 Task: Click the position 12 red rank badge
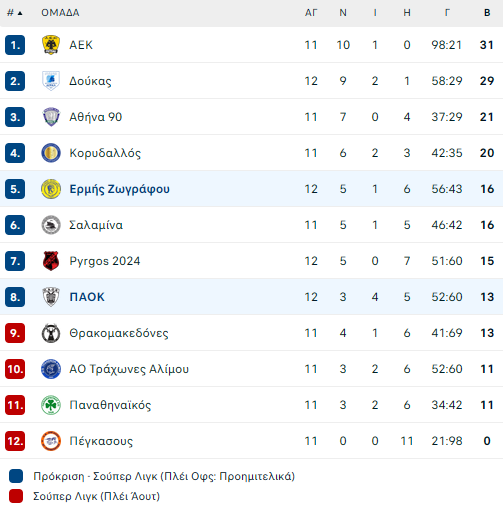[x=15, y=441]
